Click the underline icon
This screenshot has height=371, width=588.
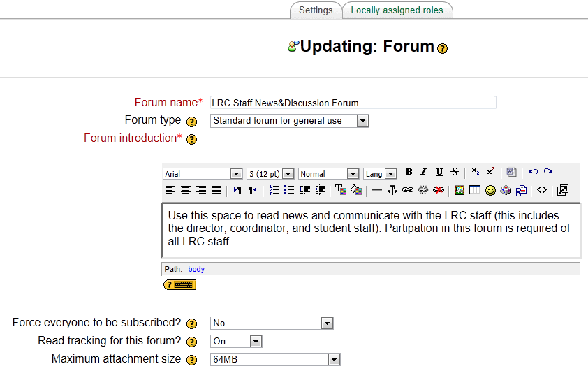(439, 173)
